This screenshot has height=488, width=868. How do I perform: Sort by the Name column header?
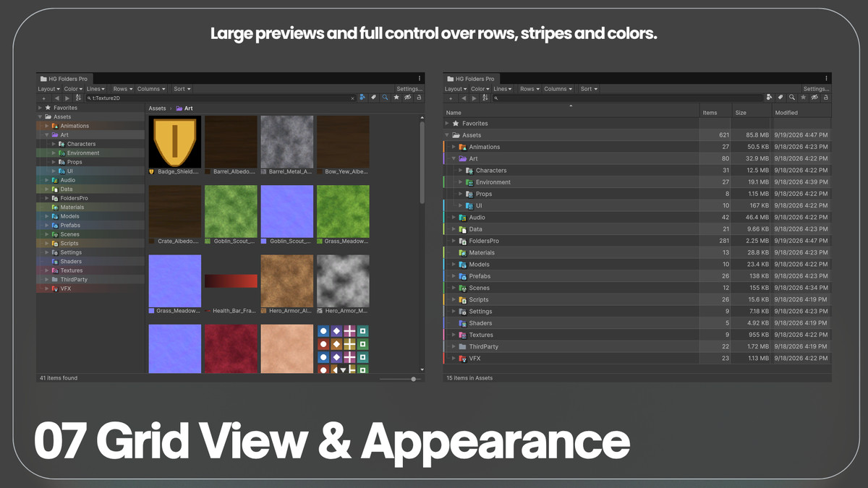point(571,112)
